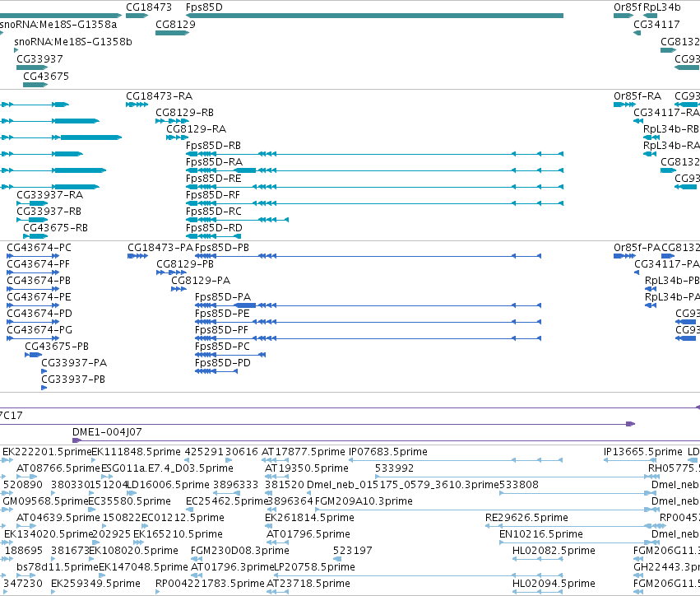Click EST AT17877.5prime
This screenshot has width=700, height=596.
(x=304, y=452)
